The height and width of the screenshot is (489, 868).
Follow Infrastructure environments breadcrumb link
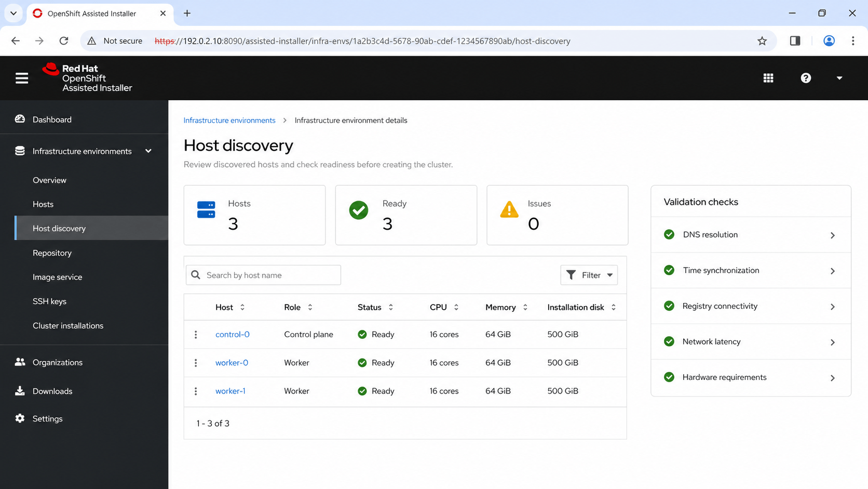229,120
